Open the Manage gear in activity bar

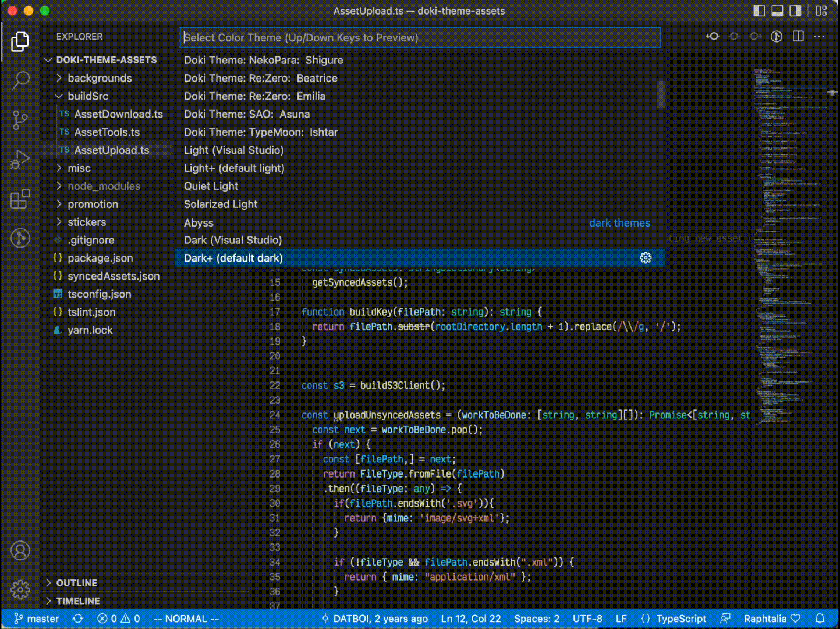pos(20,589)
